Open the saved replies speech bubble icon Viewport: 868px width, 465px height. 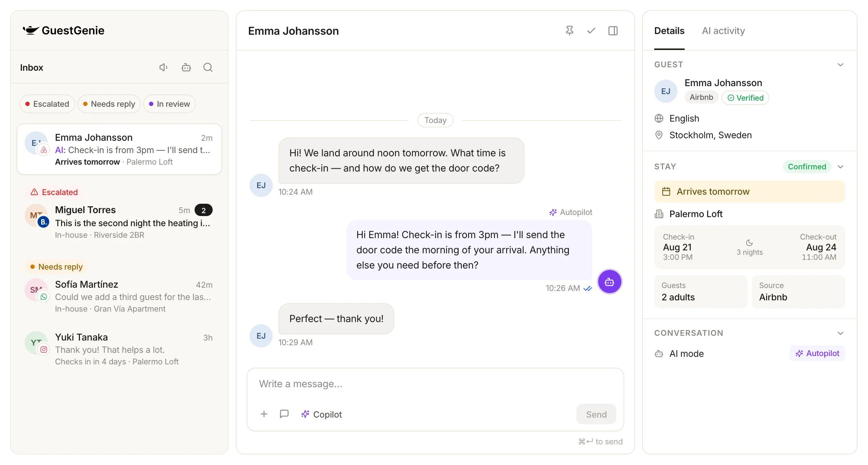pos(284,414)
